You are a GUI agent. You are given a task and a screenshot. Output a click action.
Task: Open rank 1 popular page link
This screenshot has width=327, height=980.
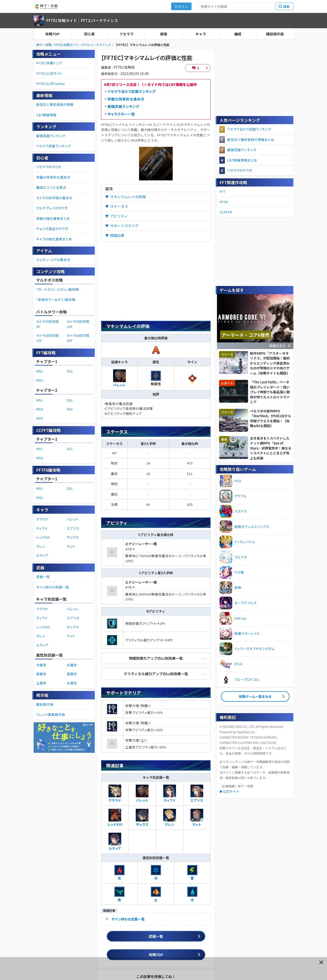[x=249, y=129]
